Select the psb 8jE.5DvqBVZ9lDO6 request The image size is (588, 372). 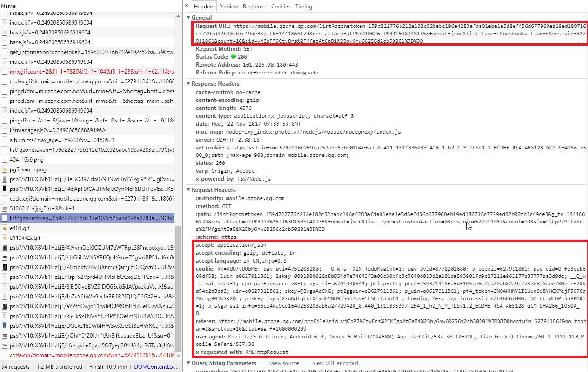(x=87, y=287)
